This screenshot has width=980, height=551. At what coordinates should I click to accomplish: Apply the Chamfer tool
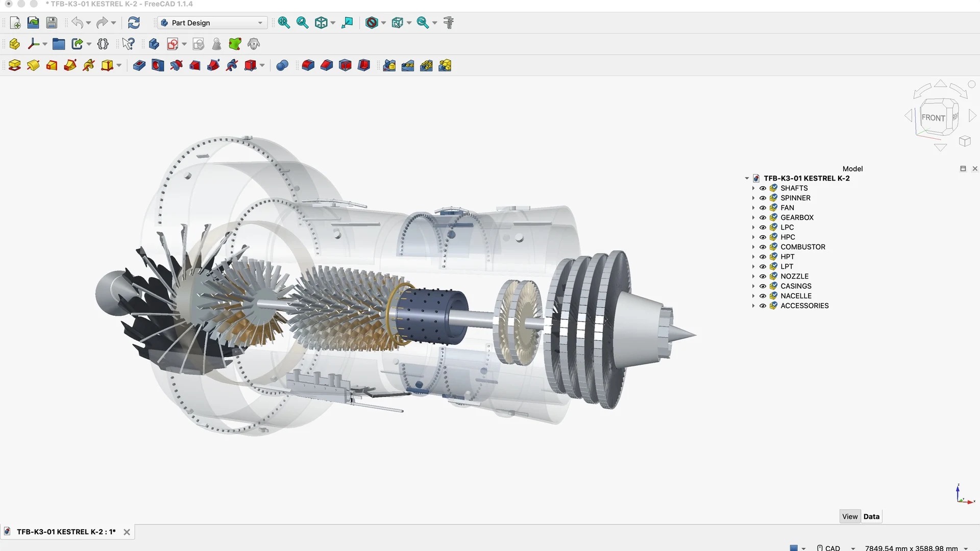tap(327, 66)
